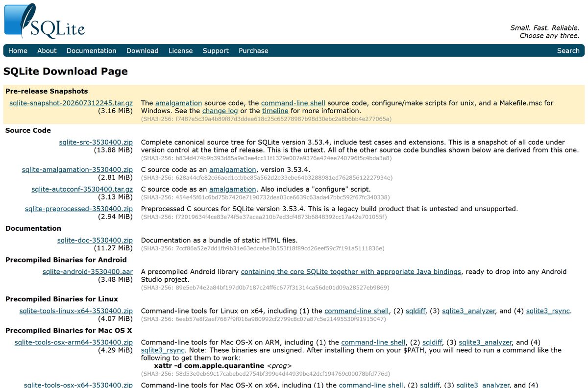Click the Documentation section header above sqlite-doc

click(33, 228)
